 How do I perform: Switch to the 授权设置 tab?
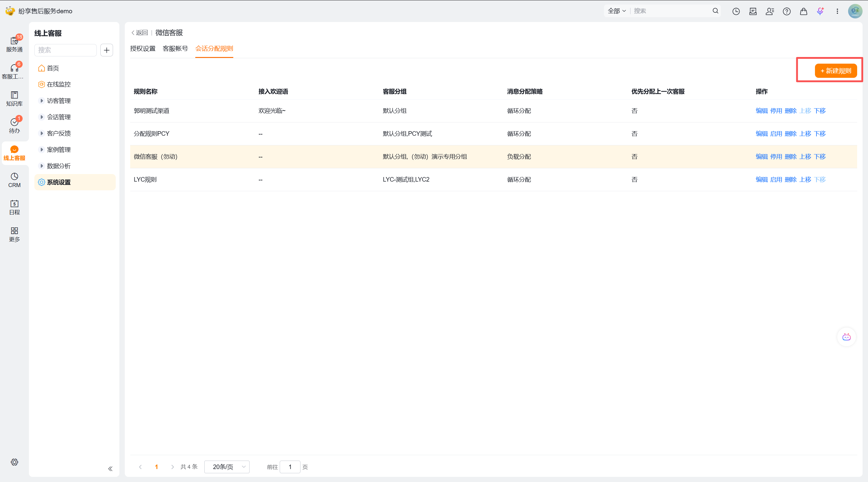click(143, 49)
